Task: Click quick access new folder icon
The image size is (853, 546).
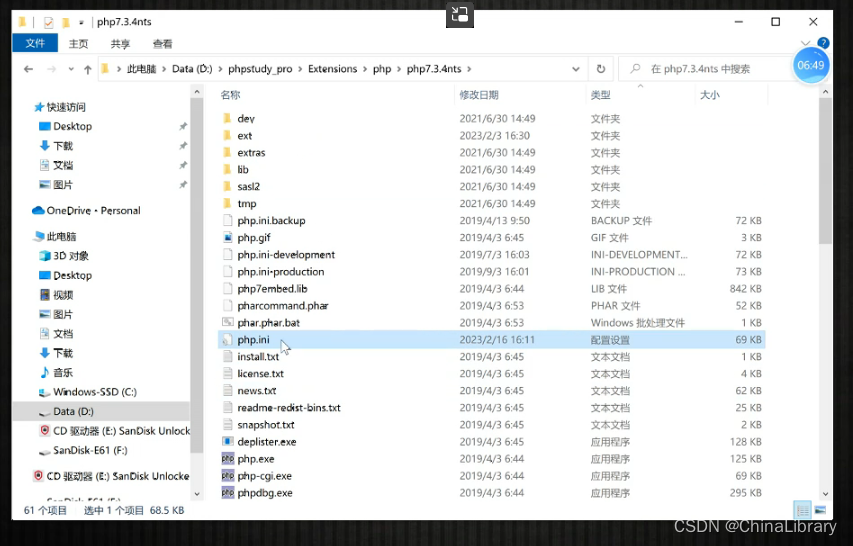Action: (66, 22)
